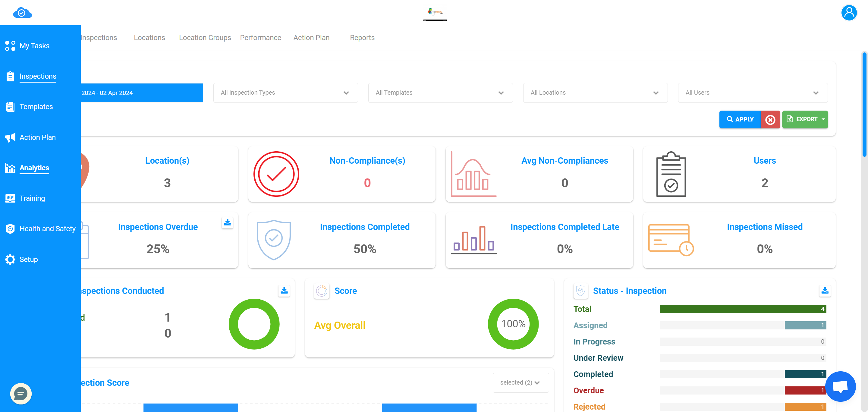This screenshot has height=412, width=868.
Task: Open Setup in sidebar
Action: (x=29, y=259)
